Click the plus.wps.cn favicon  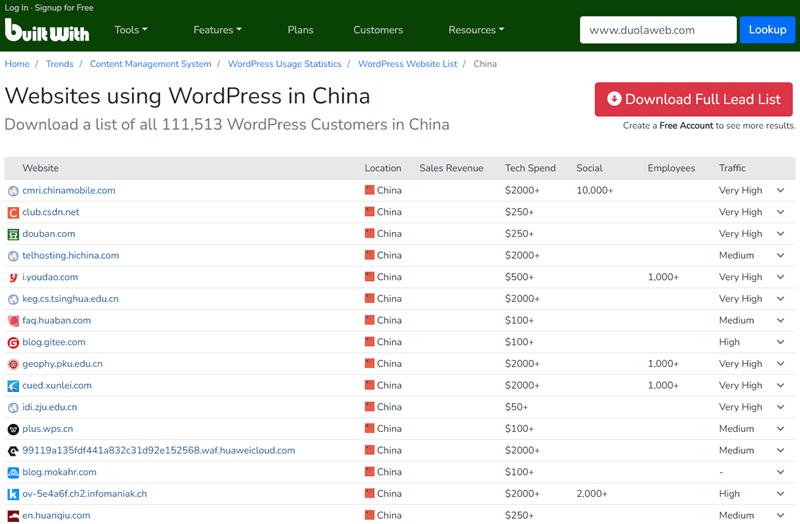[13, 430]
